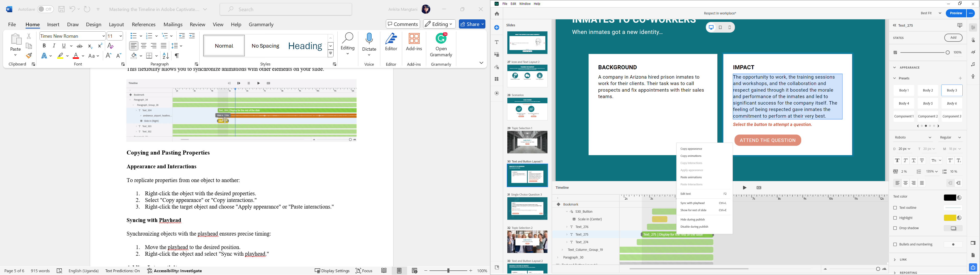
Task: Open the black Text color swatch
Action: point(950,198)
